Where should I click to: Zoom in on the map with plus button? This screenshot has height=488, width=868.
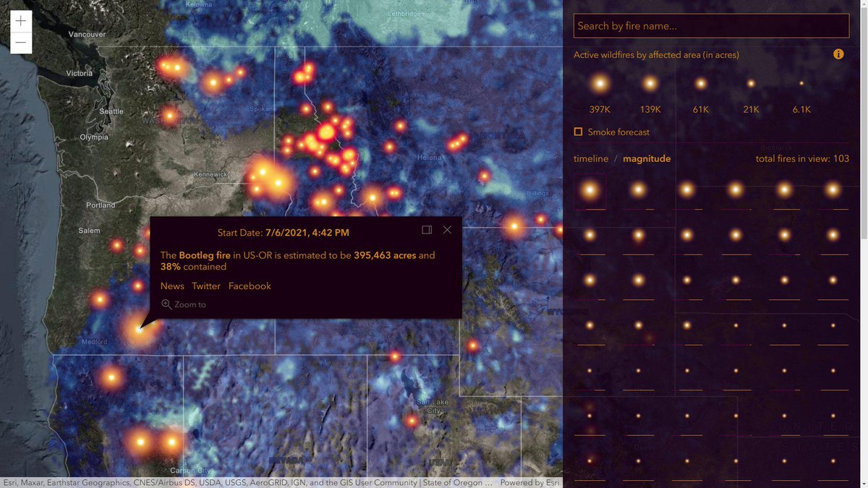pyautogui.click(x=21, y=22)
